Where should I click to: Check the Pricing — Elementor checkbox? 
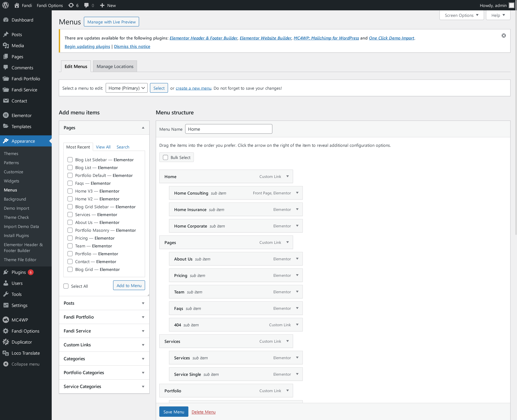70,238
